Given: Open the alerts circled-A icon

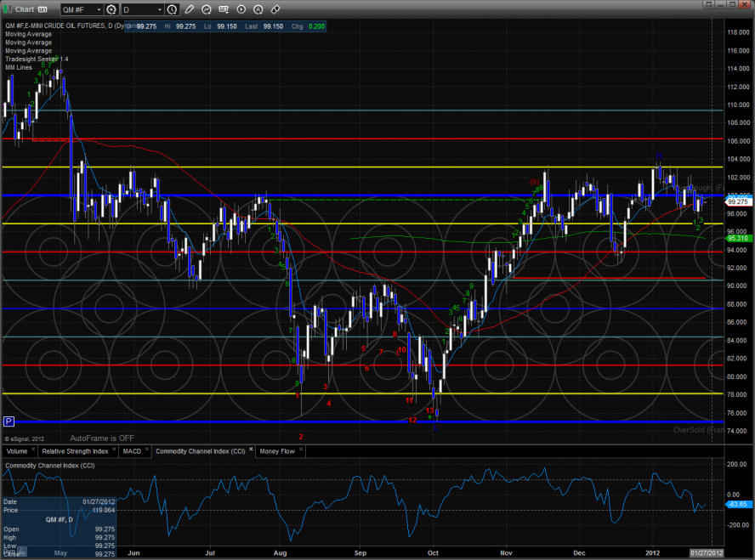Looking at the screenshot, I should (x=258, y=9).
